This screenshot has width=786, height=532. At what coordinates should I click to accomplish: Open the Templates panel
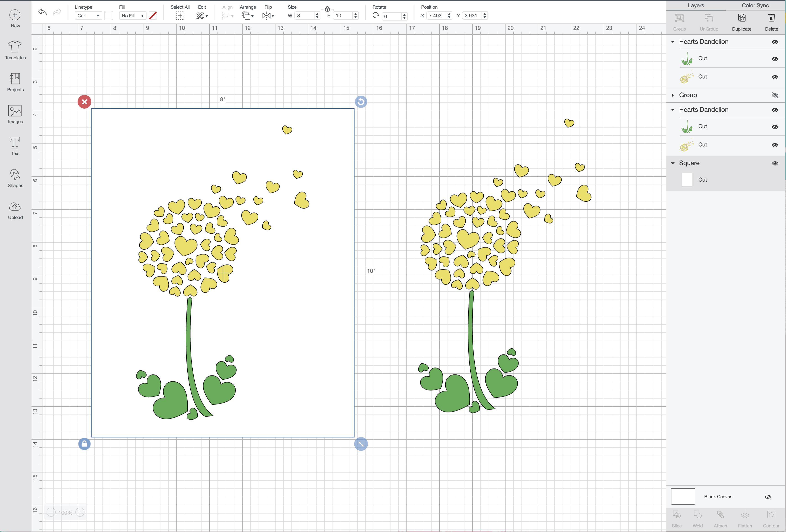(15, 50)
